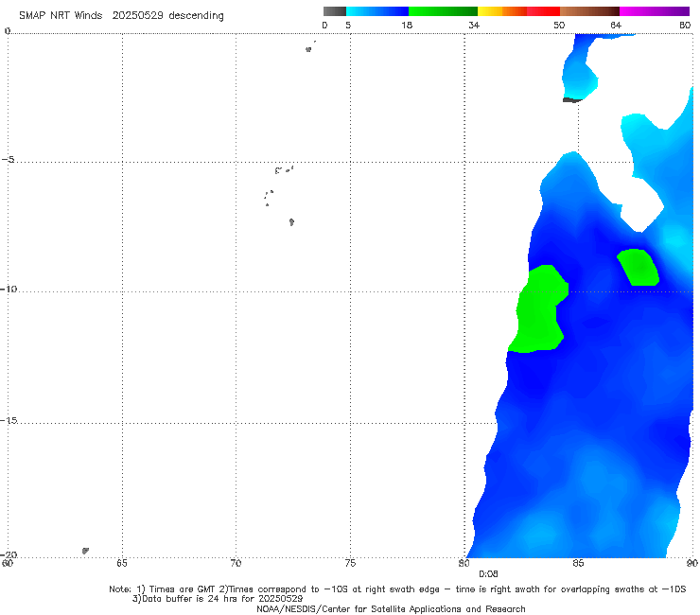Click the blue segment of the color bar
Viewport: 700px width, 615px height.
[x=377, y=11]
